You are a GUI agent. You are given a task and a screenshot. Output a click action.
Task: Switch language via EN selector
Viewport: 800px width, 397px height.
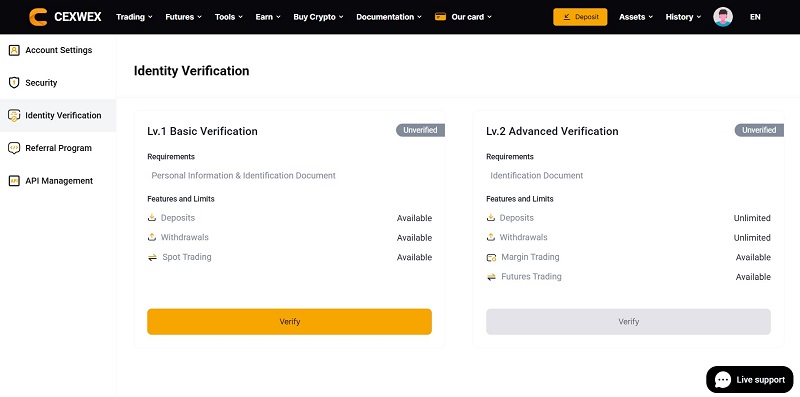(x=755, y=17)
